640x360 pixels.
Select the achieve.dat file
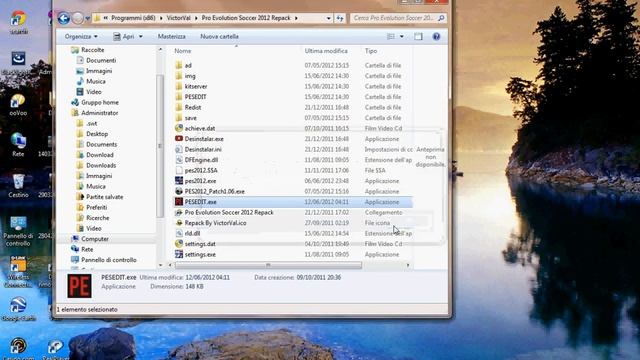coord(200,128)
